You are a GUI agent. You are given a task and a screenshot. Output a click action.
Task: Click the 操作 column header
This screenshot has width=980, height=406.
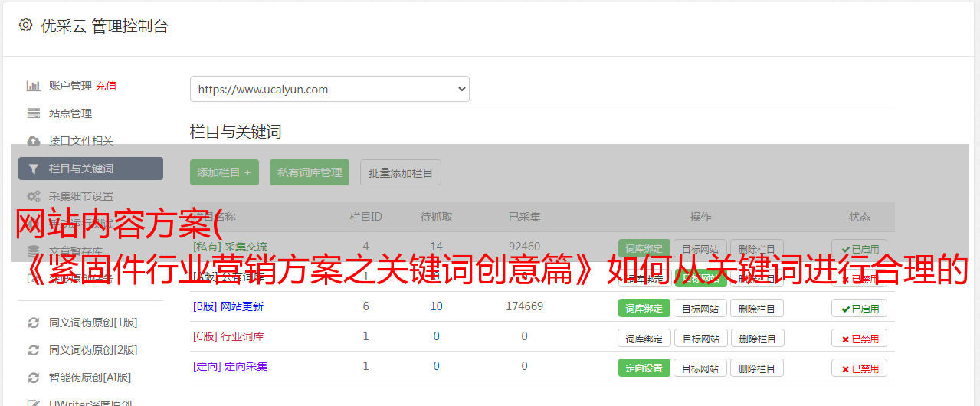(x=700, y=217)
